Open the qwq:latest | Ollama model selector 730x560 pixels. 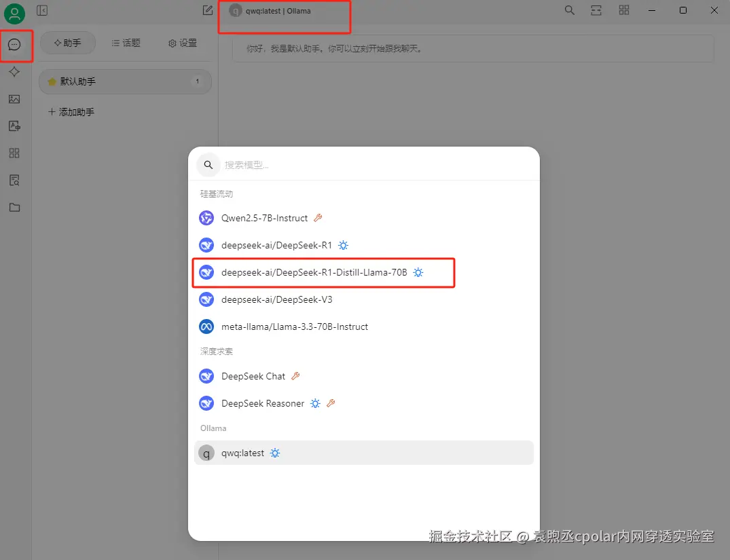pyautogui.click(x=270, y=11)
